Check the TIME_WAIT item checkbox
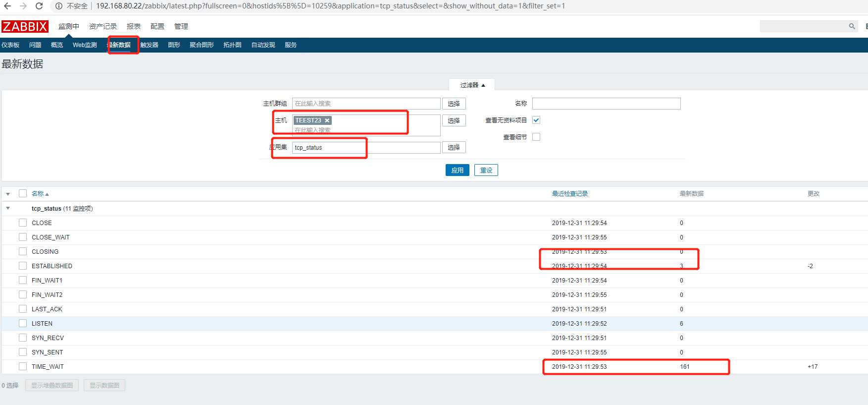The image size is (868, 405). 23,366
